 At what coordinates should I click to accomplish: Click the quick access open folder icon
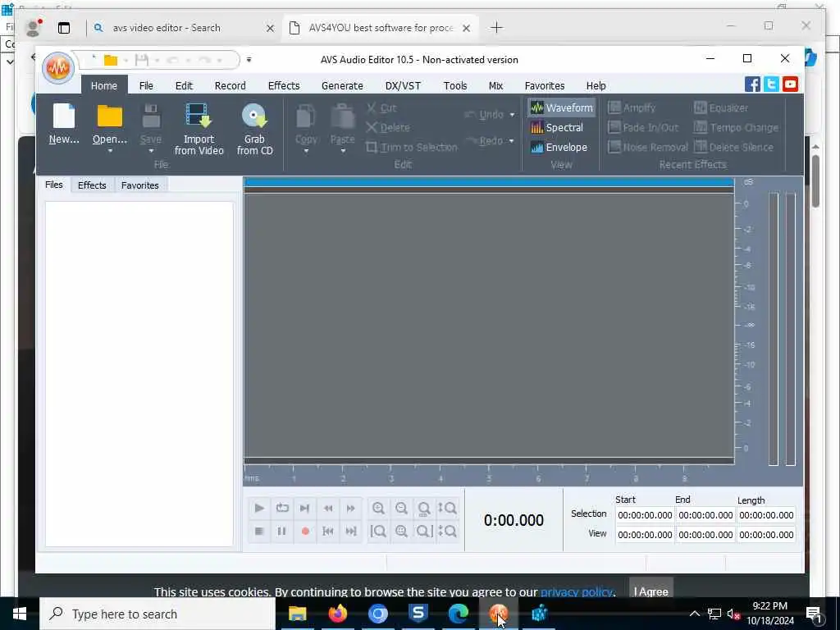pyautogui.click(x=111, y=60)
